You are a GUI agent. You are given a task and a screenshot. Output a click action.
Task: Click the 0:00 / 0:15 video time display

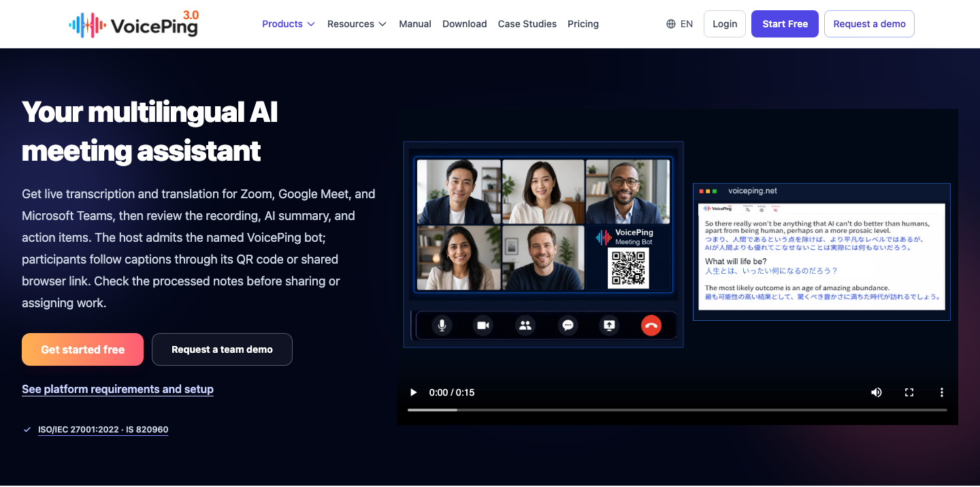[452, 392]
